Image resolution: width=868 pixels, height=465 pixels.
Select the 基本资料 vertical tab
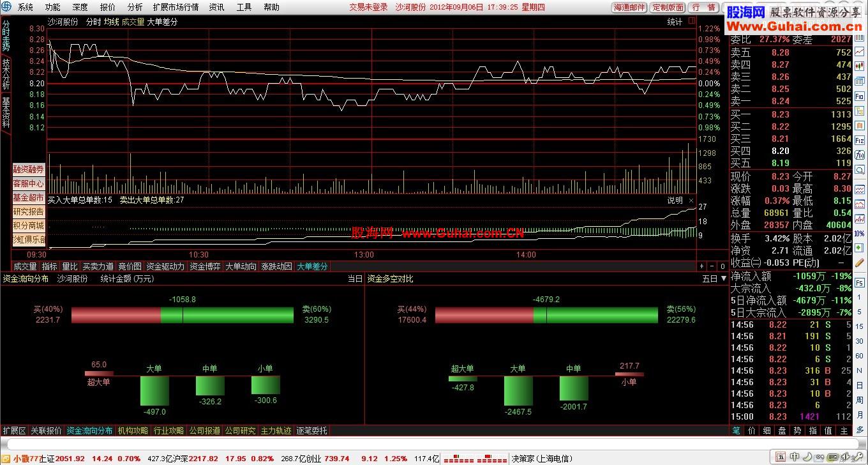coord(6,112)
